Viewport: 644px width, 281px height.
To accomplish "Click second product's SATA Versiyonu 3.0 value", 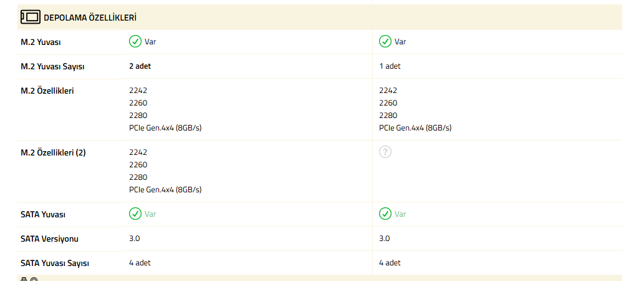I will 384,239.
